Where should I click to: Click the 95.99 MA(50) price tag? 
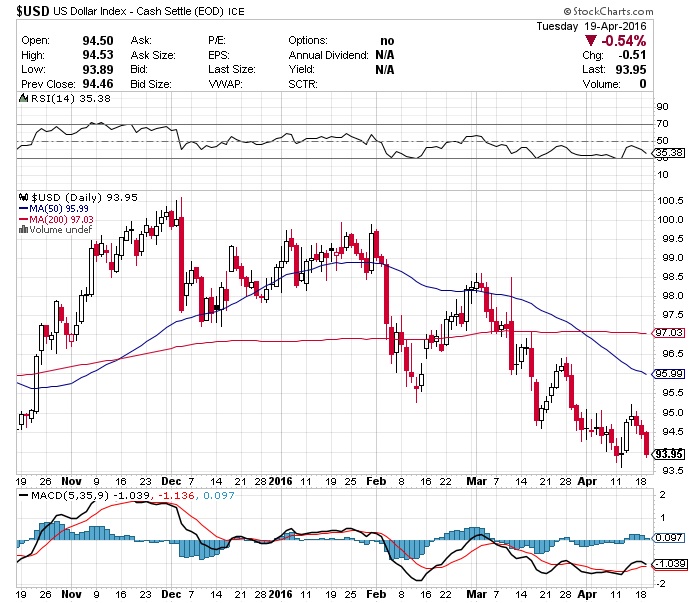(669, 374)
